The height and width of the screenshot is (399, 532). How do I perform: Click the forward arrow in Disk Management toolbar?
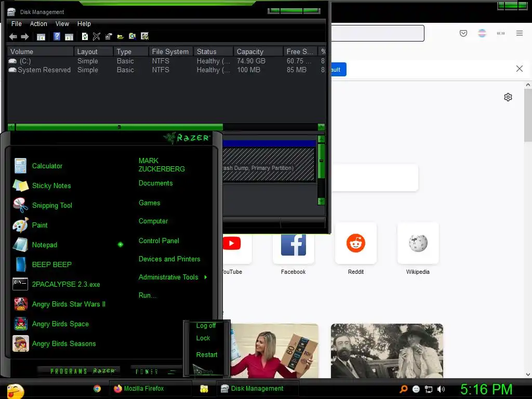[x=25, y=37]
